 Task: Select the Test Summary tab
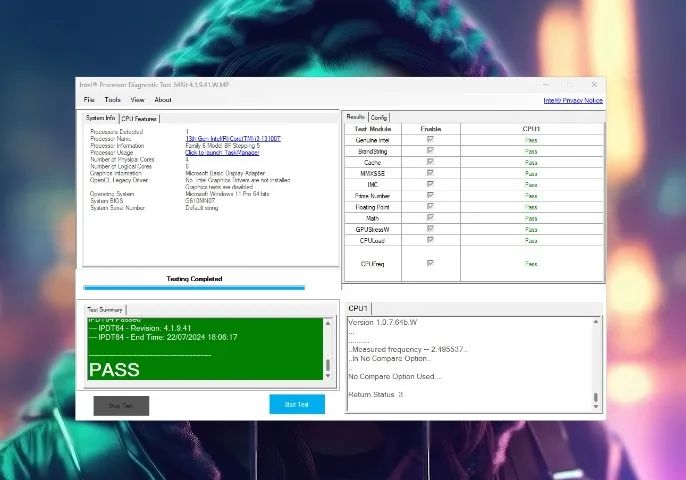[x=104, y=309]
